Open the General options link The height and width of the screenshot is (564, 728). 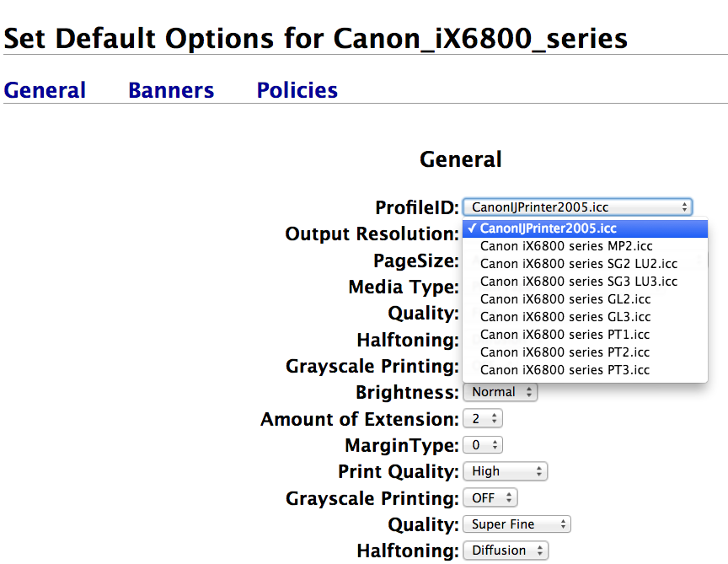click(x=45, y=90)
